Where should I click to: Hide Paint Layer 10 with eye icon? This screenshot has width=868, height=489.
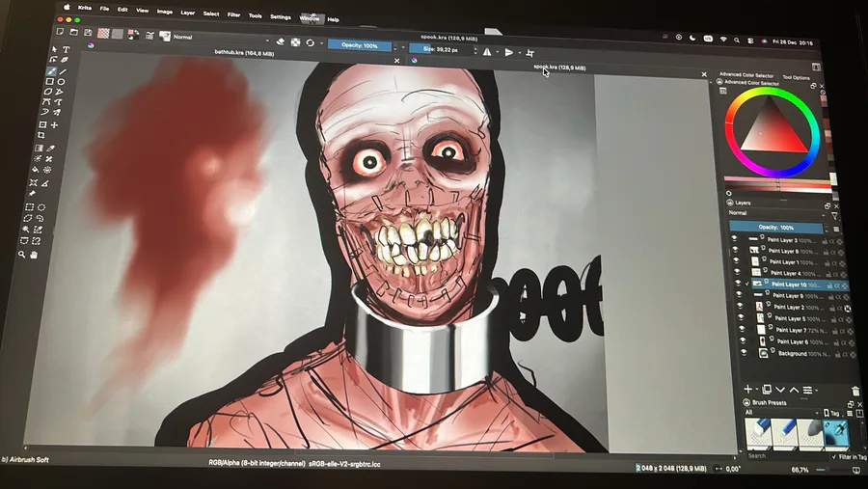(738, 283)
